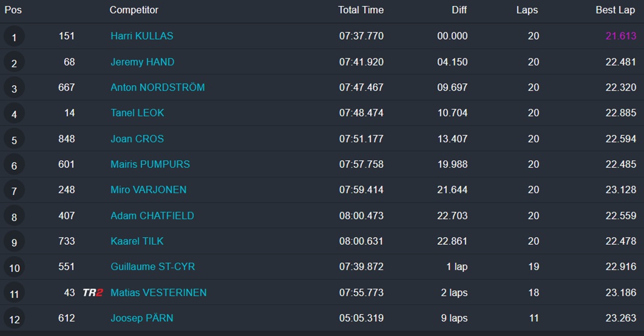
Task: Sort by the Total Time column header
Action: point(360,10)
